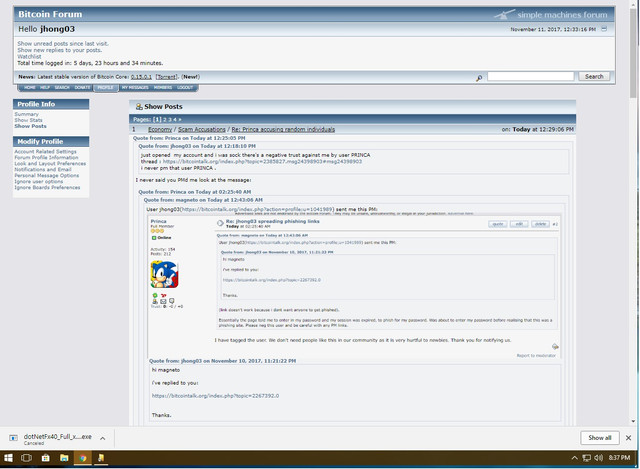Open Bitcoin Core 0.15.0.1 news link
Image resolution: width=640 pixels, height=469 pixels.
click(x=141, y=77)
